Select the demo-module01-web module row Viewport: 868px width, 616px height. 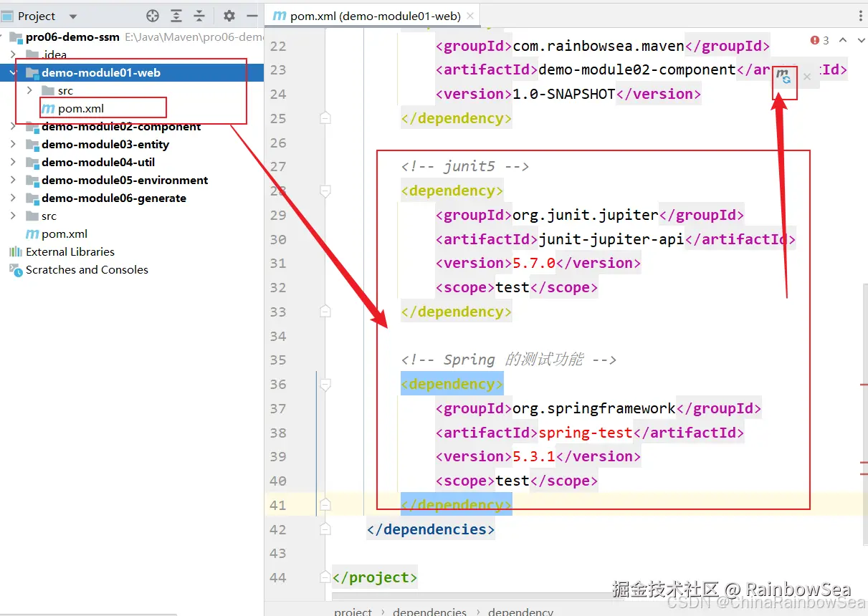(132, 72)
